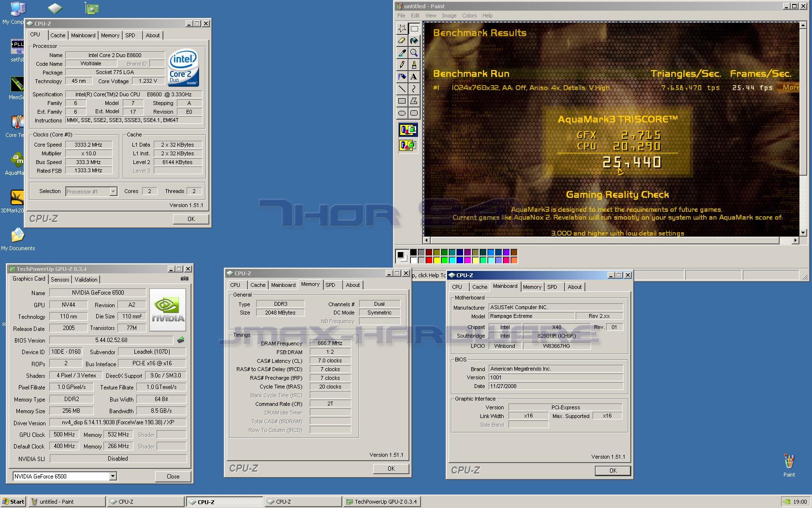The width and height of the screenshot is (812, 508).
Task: Pick the magenta color swatch in Paint palette
Action: pos(467,260)
